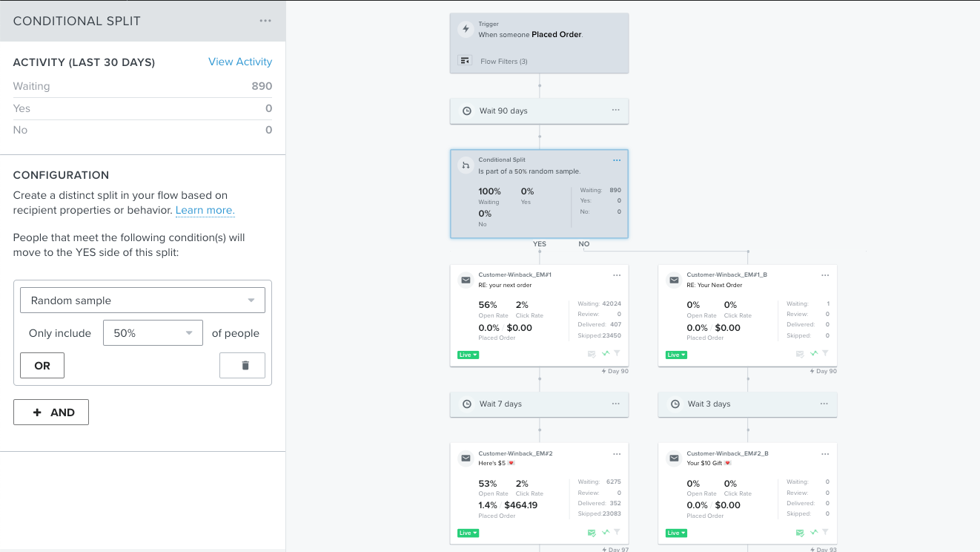Click the View Activity link

240,62
